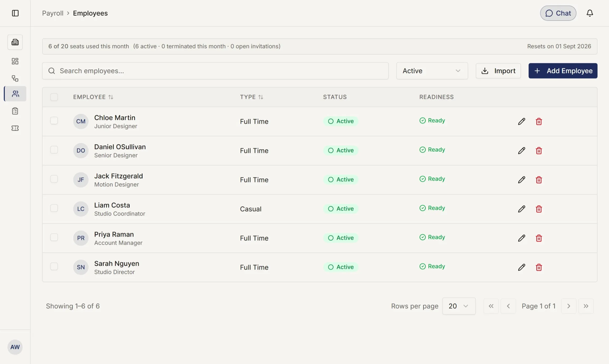The image size is (609, 364).
Task: Check the Daniel OSullivan row checkbox
Action: (x=54, y=150)
